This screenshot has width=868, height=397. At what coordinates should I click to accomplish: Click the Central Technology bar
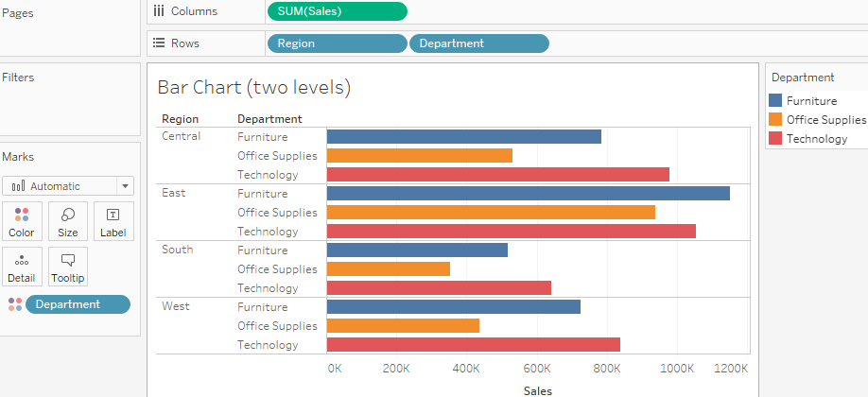(498, 175)
